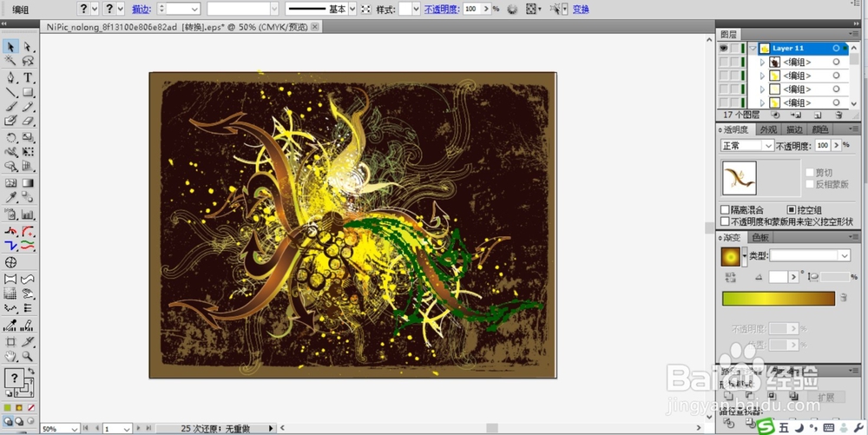Click the swap fill and stroke arrow
This screenshot has height=435, width=868.
(31, 371)
